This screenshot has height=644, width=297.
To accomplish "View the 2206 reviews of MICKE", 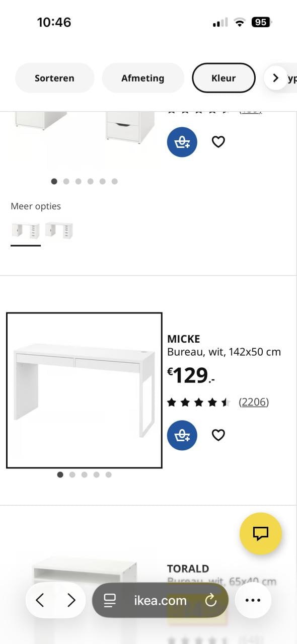I will 254,401.
